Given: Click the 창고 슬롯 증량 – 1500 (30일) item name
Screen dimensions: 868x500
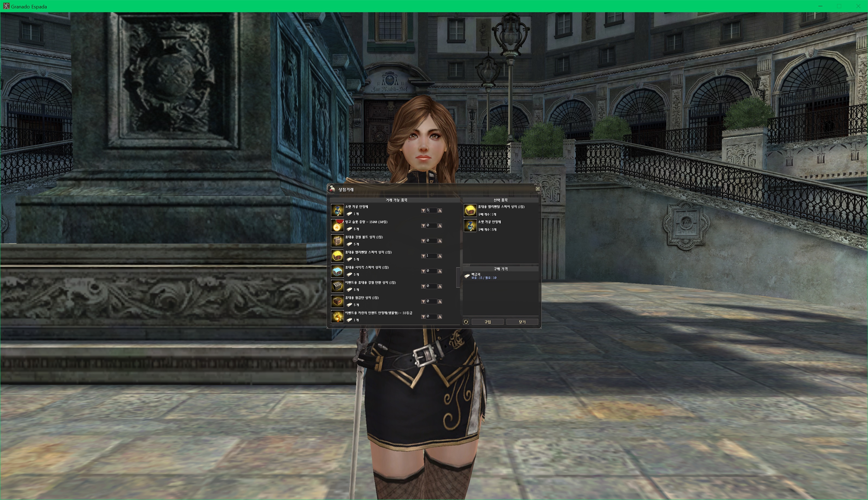Looking at the screenshot, I should click(366, 222).
